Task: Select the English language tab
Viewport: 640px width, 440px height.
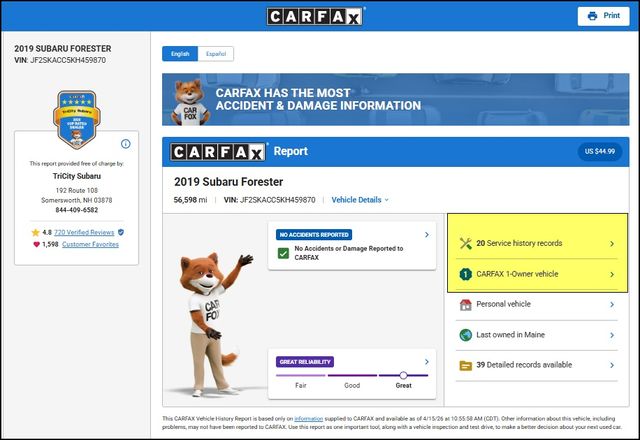Action: pyautogui.click(x=180, y=54)
